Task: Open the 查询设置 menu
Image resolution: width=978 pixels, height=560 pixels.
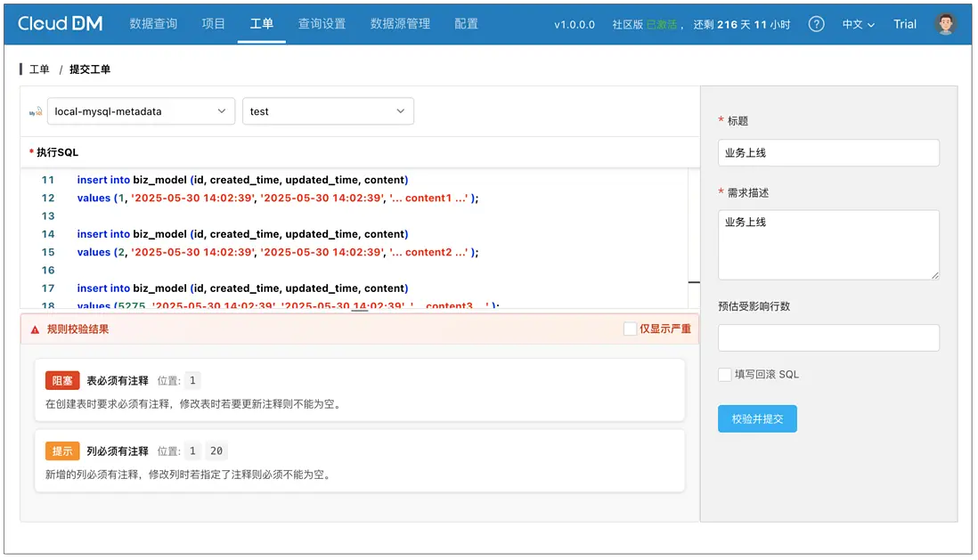Action: [322, 24]
